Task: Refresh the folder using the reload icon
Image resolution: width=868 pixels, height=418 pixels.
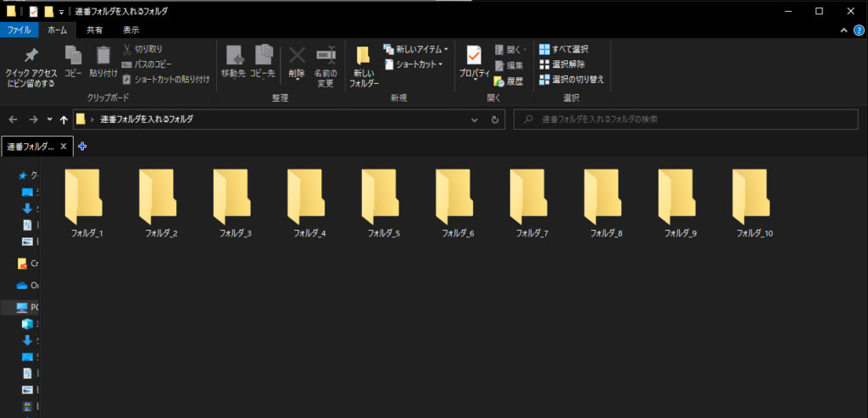Action: click(x=495, y=120)
